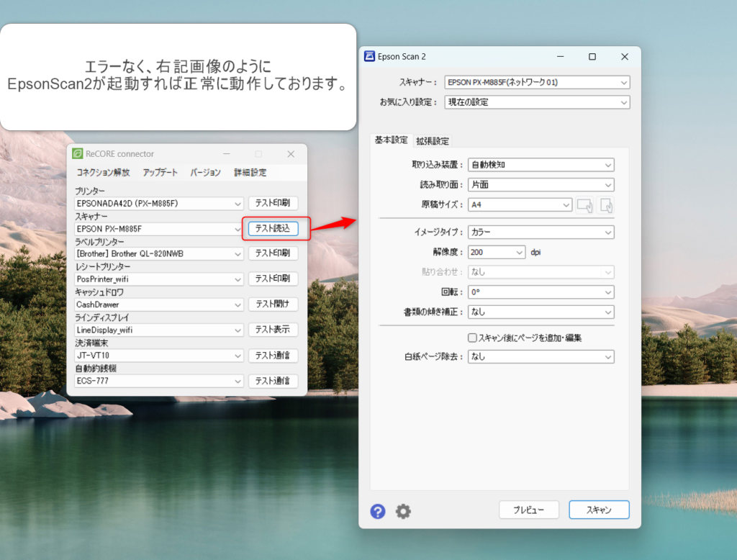Image resolution: width=737 pixels, height=560 pixels.
Task: Click テスト印刷 for the プリンター row
Action: [273, 203]
